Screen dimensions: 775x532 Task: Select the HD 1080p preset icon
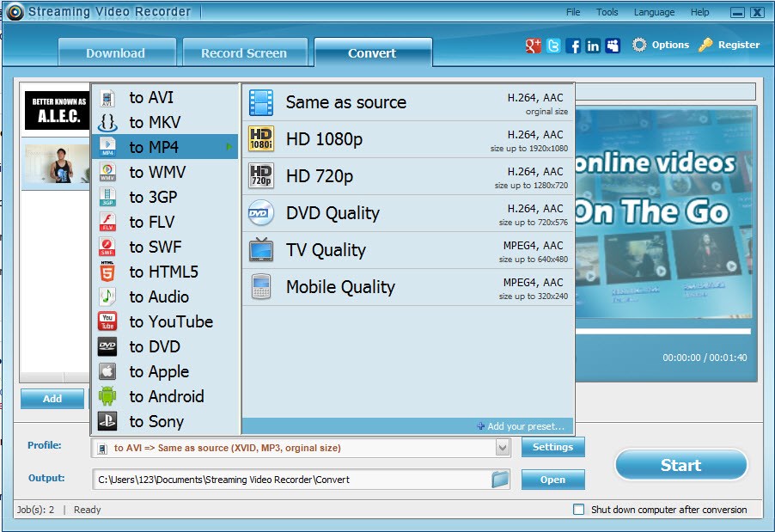[x=261, y=139]
